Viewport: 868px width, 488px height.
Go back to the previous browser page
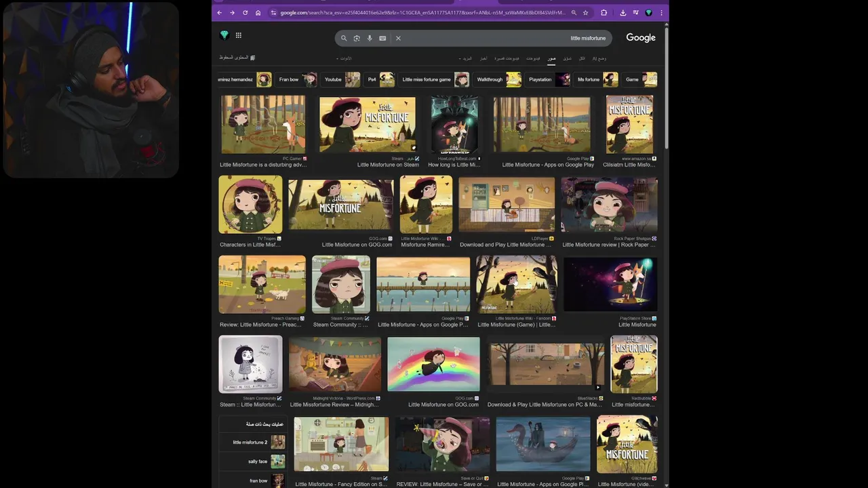click(x=219, y=12)
